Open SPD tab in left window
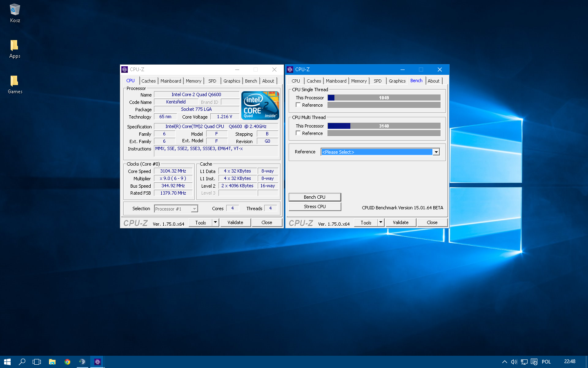Image resolution: width=588 pixels, height=368 pixels. click(x=212, y=81)
